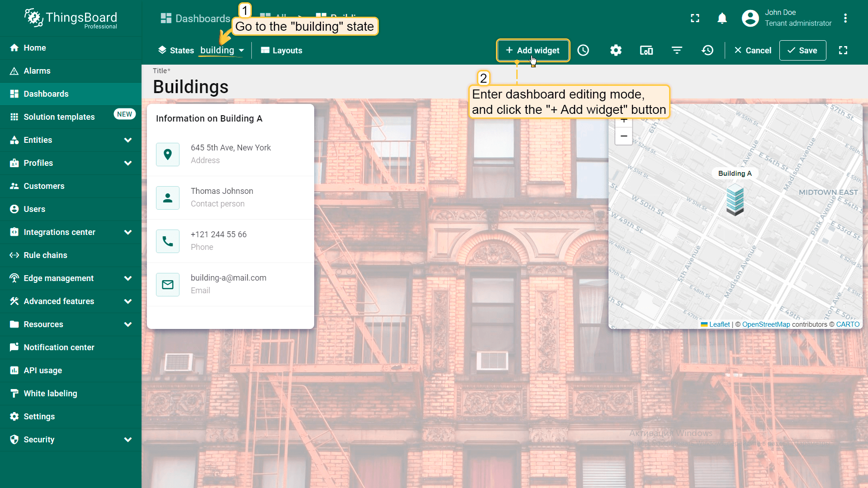The image size is (868, 488).
Task: Open the filters icon in toolbar
Action: tap(677, 50)
